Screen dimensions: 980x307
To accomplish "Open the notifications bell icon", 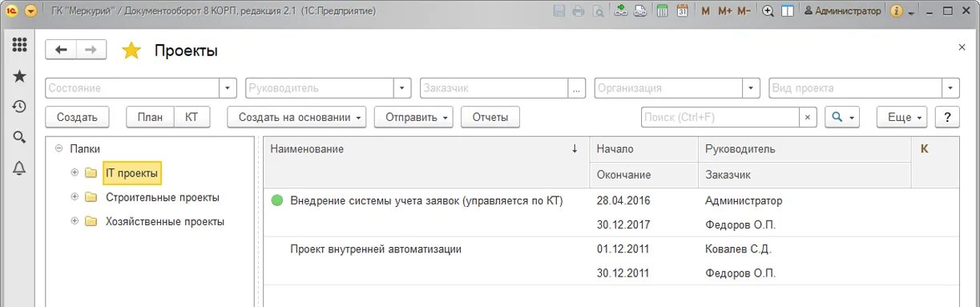I will (19, 168).
